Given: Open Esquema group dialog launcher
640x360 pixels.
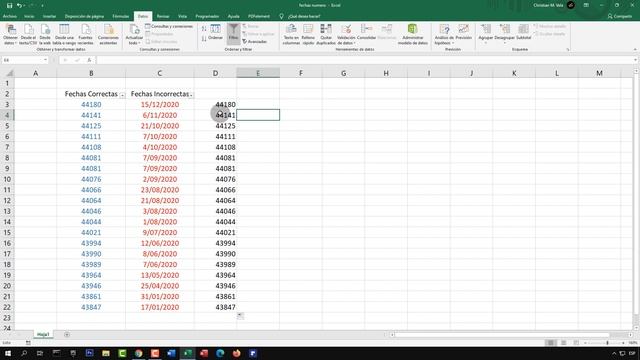Looking at the screenshot, I should point(567,49).
